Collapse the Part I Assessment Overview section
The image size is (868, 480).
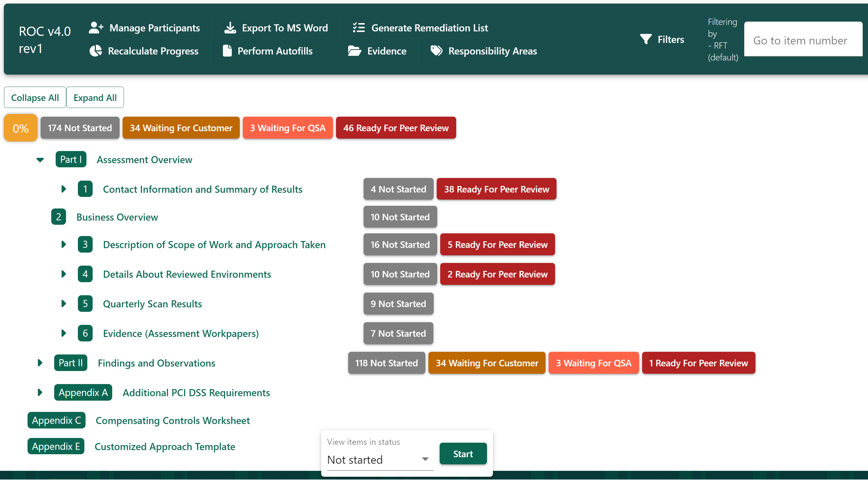click(x=40, y=160)
